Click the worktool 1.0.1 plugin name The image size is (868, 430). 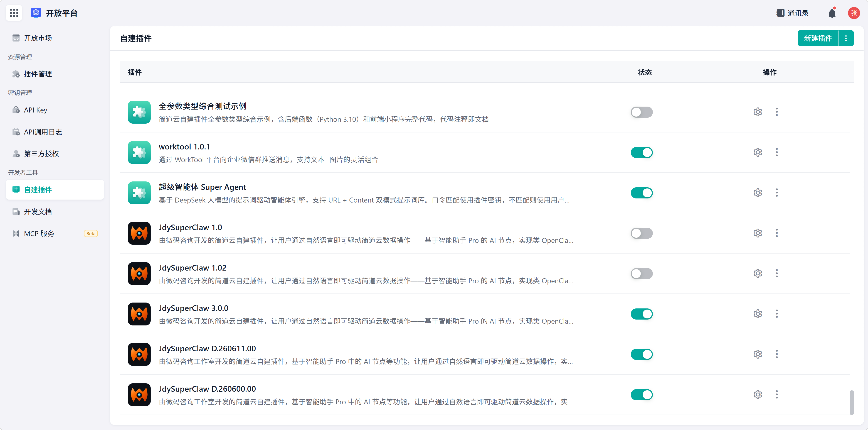184,147
